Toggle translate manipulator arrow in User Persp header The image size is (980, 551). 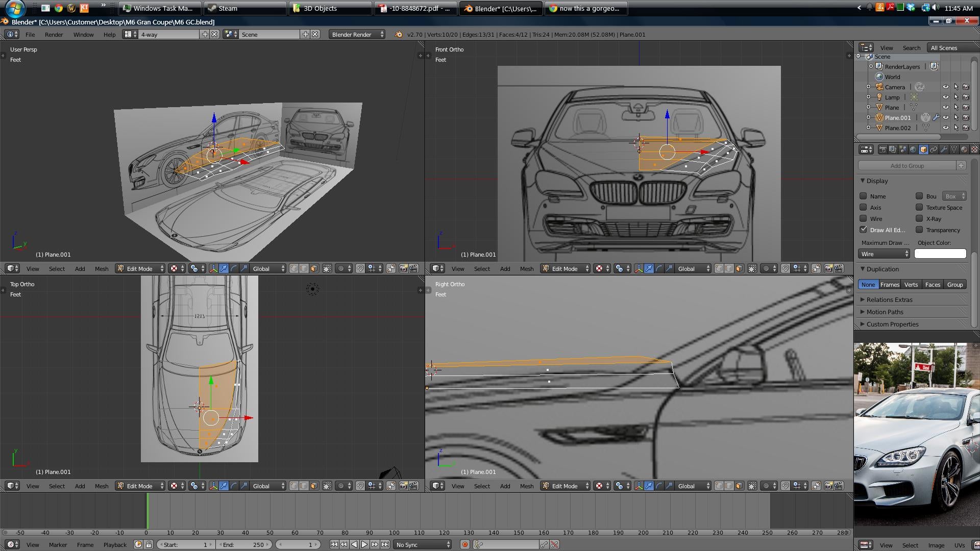(x=224, y=268)
